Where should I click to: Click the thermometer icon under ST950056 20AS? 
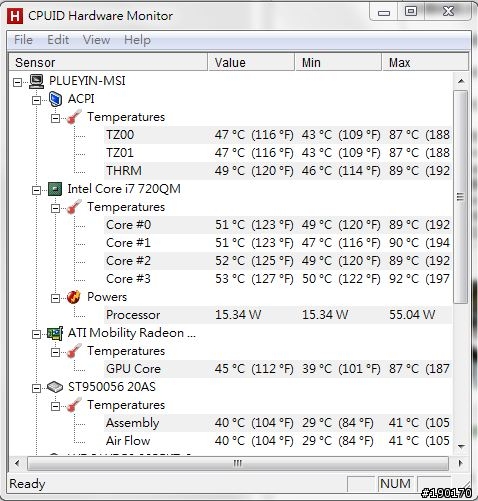click(74, 405)
